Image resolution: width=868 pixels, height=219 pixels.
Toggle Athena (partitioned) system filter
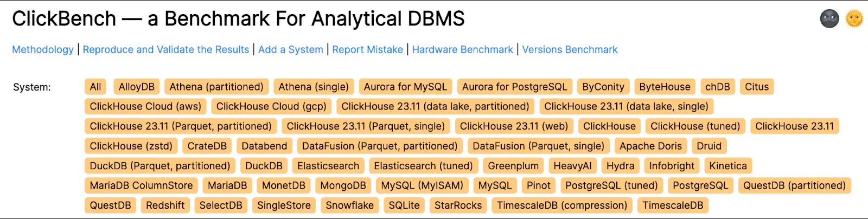coord(216,87)
